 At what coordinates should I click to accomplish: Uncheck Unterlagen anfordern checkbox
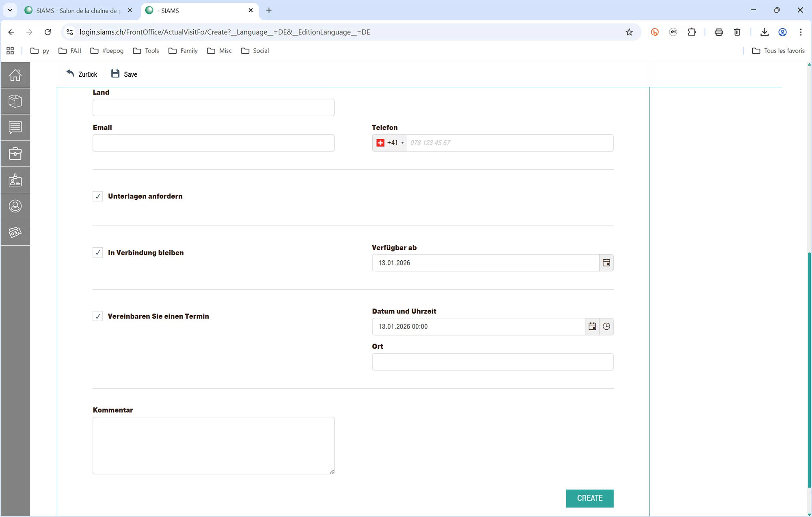click(98, 197)
